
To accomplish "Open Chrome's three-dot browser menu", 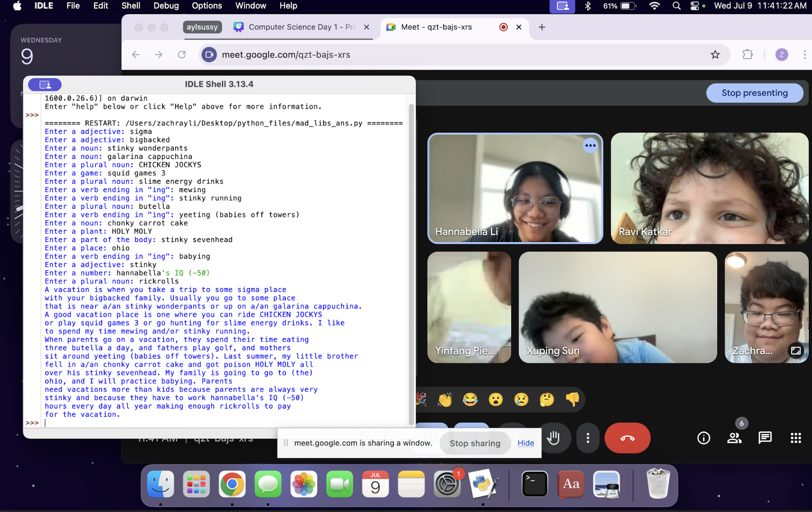I will tap(804, 55).
